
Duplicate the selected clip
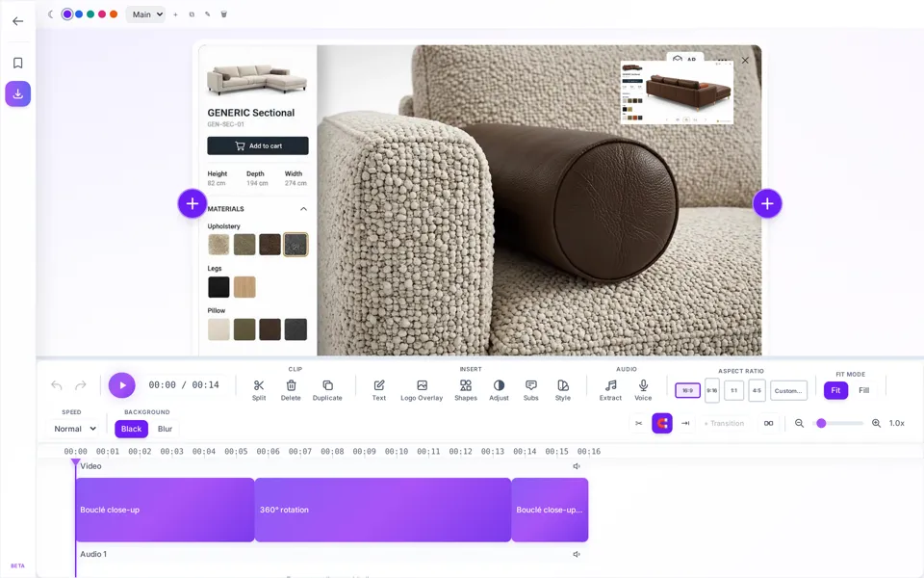pyautogui.click(x=327, y=390)
